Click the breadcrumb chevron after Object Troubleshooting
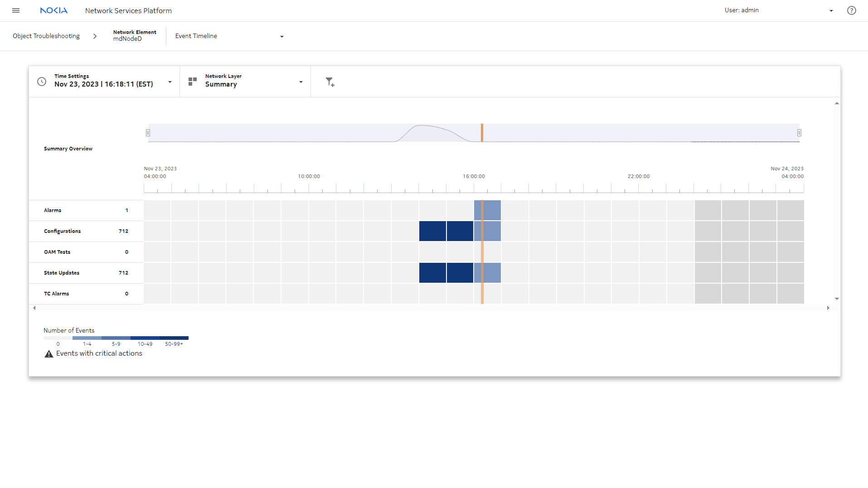Screen dimensions: 868x488 pyautogui.click(x=95, y=36)
